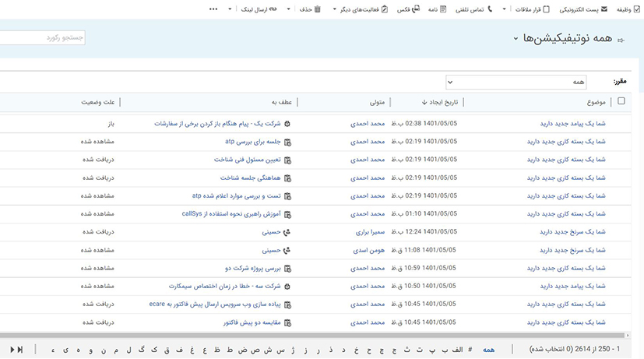644x359 pixels.
Task: Click the نامه letter icon
Action: (443, 9)
